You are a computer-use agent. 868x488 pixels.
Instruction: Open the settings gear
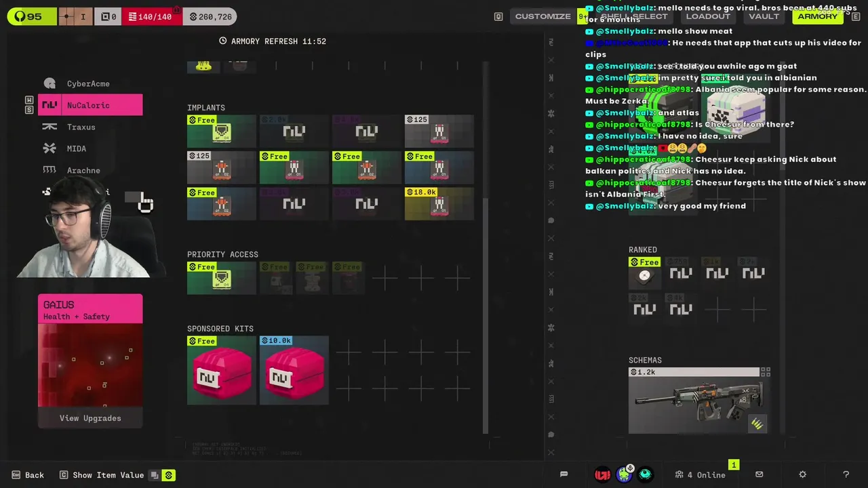tap(802, 474)
